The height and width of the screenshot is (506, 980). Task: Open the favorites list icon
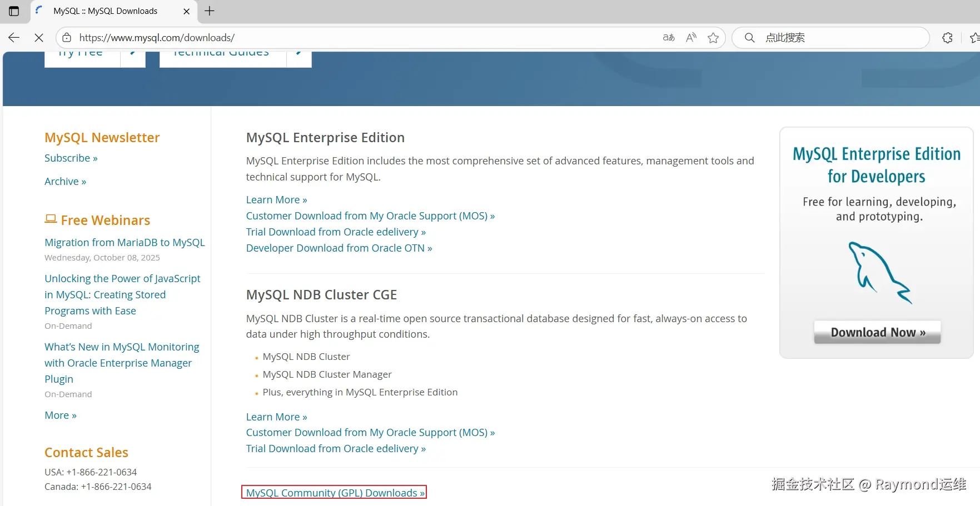coord(974,38)
